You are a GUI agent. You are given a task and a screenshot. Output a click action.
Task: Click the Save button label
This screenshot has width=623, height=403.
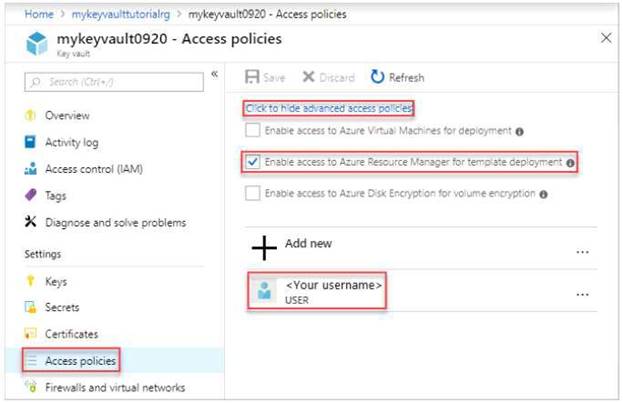274,77
